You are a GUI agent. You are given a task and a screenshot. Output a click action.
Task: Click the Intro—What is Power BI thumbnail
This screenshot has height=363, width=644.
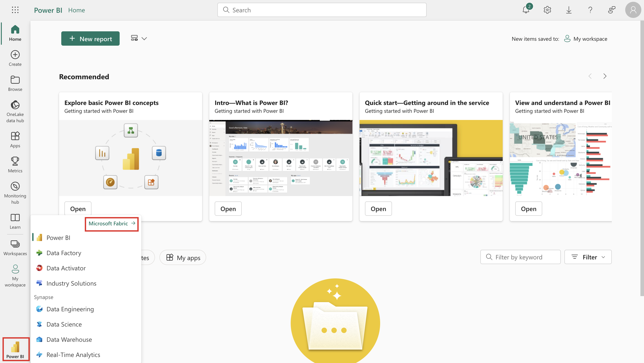click(x=281, y=158)
